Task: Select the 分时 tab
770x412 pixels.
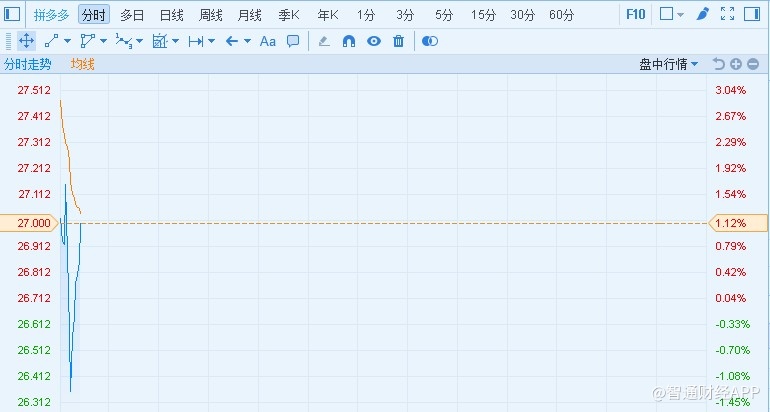Action: [x=94, y=15]
